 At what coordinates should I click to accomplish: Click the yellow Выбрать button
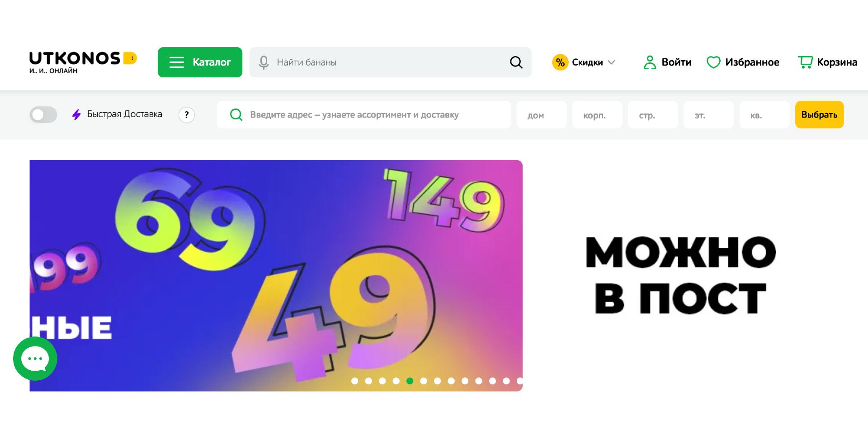coord(819,115)
